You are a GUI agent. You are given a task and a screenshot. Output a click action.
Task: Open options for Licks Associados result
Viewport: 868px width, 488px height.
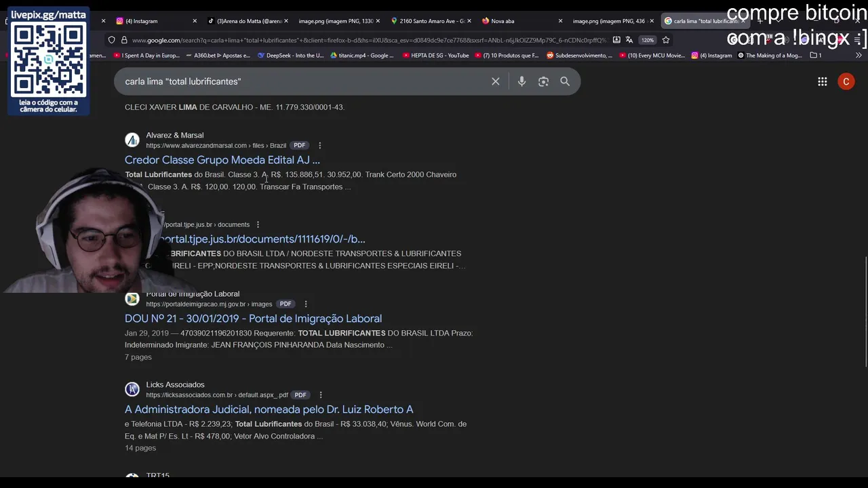(x=321, y=394)
